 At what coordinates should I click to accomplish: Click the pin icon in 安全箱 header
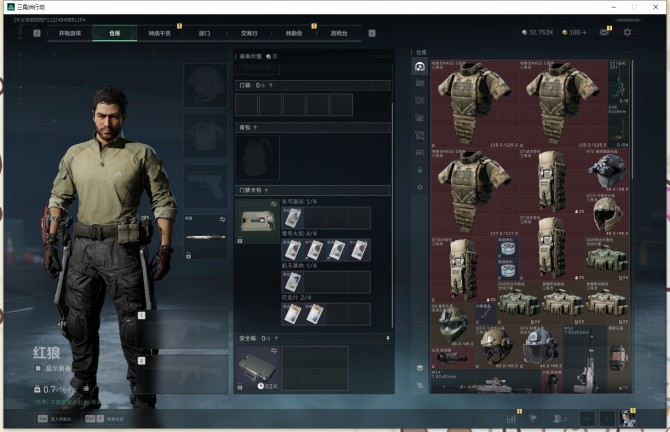[x=388, y=338]
